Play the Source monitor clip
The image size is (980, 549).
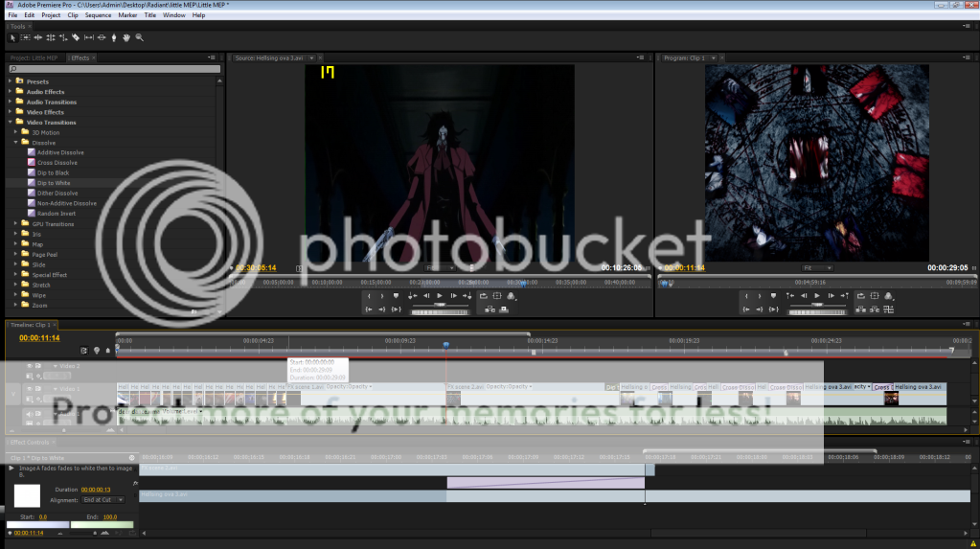[440, 296]
